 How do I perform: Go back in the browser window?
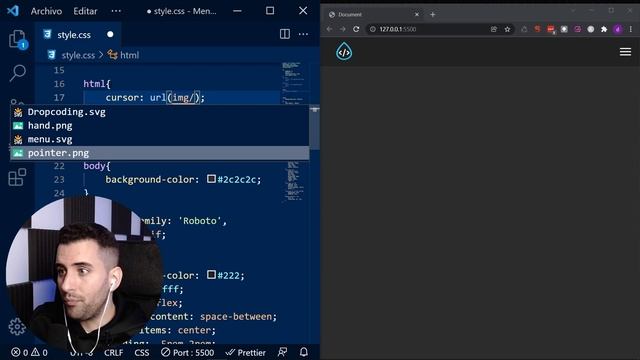[329, 29]
